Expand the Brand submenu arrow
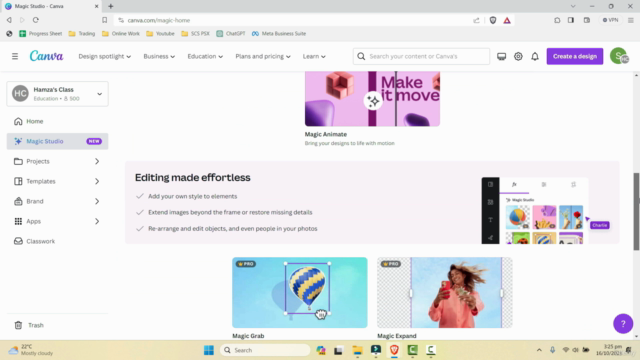 point(97,201)
